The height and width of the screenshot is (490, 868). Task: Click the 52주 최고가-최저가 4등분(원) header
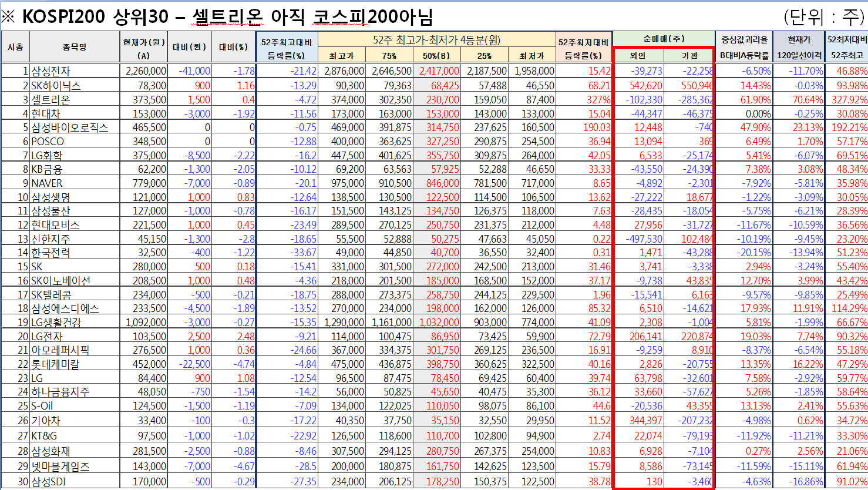point(436,40)
